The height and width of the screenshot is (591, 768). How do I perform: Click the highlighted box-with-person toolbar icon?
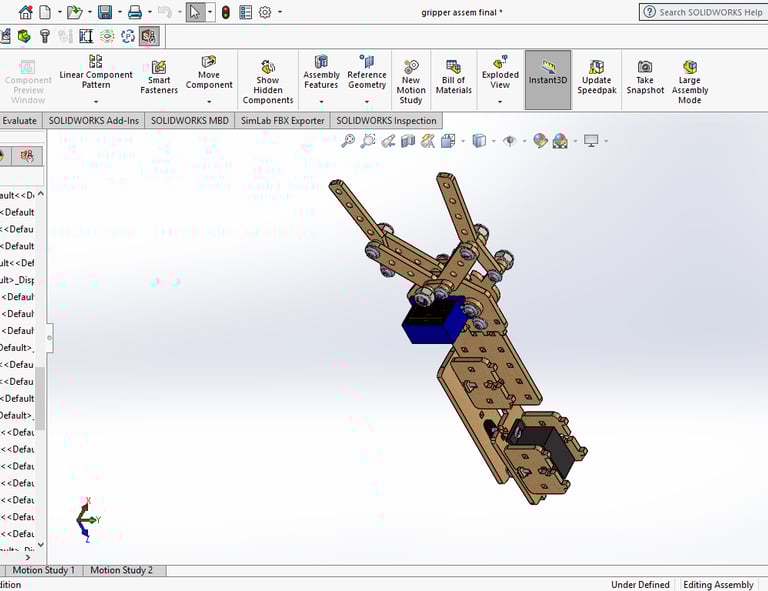pos(149,36)
